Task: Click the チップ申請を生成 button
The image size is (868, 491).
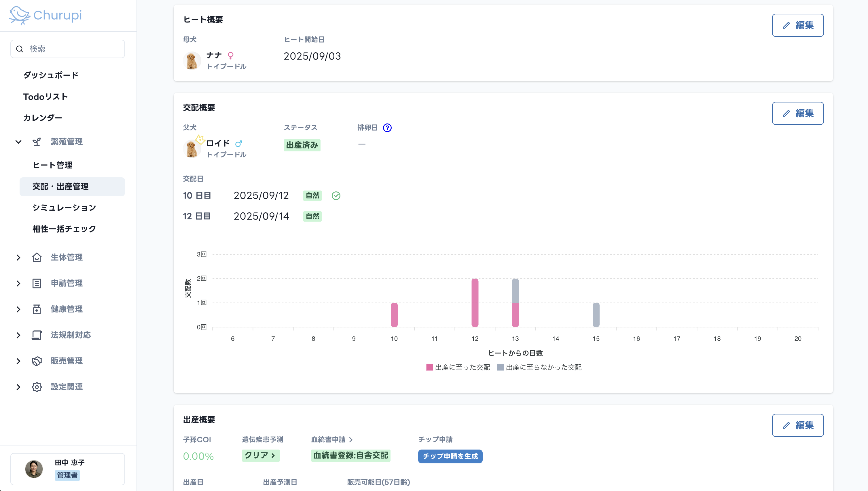Action: click(x=450, y=456)
